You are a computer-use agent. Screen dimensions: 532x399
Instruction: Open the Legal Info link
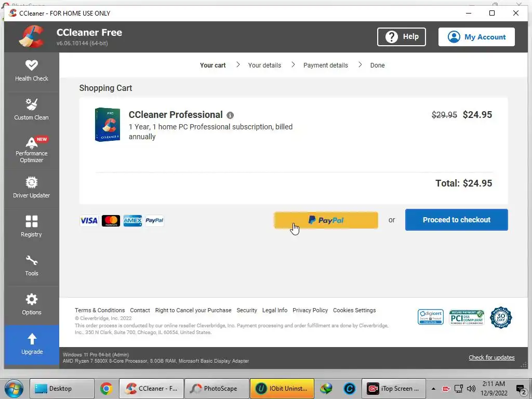click(275, 310)
